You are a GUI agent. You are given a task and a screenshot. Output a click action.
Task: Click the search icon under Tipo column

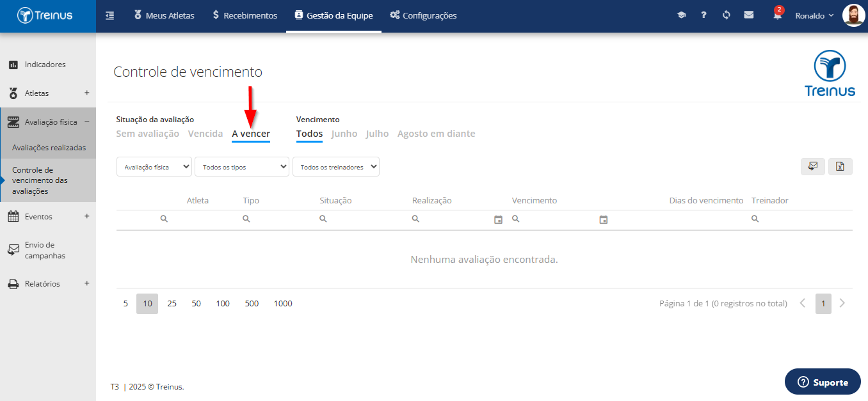click(246, 219)
